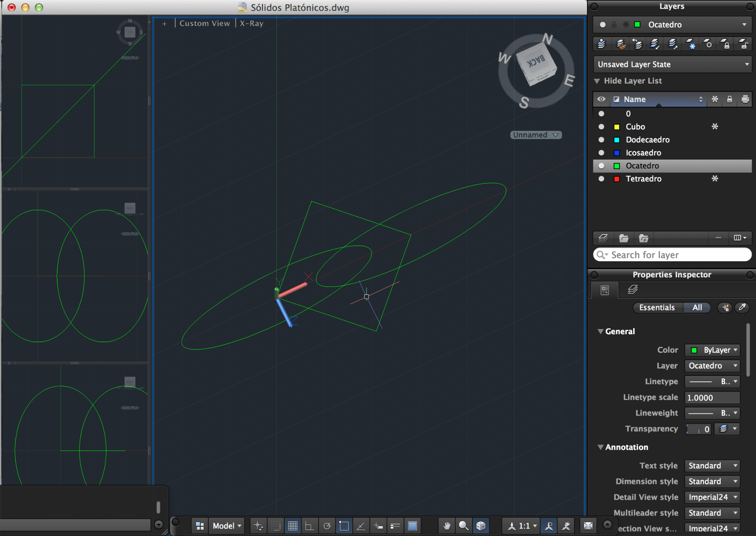756x536 pixels.
Task: Open the Unsaved Layer State dropdown
Action: [x=672, y=64]
